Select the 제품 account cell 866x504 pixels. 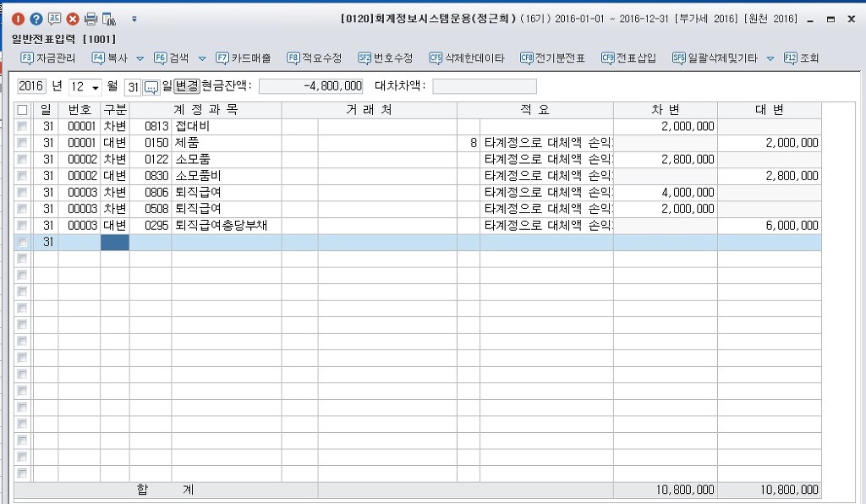pos(227,143)
